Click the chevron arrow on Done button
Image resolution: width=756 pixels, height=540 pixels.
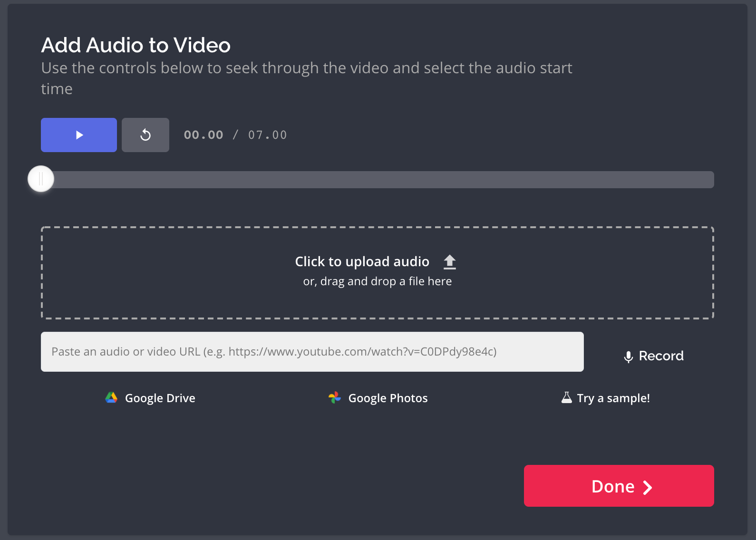pos(647,487)
